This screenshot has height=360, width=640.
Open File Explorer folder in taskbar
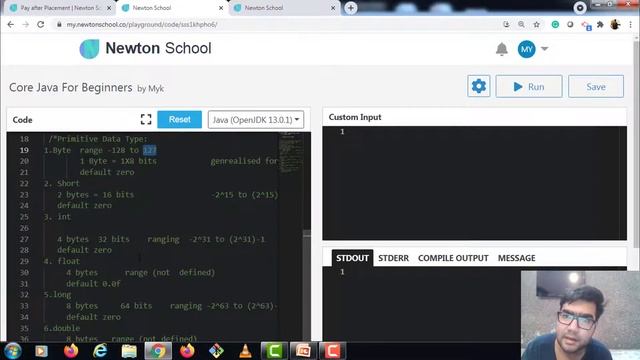pos(129,351)
